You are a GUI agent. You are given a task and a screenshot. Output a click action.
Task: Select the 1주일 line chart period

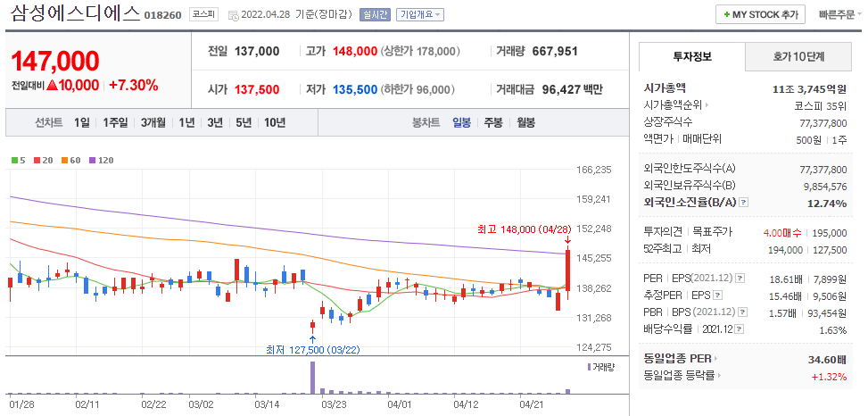tap(115, 123)
